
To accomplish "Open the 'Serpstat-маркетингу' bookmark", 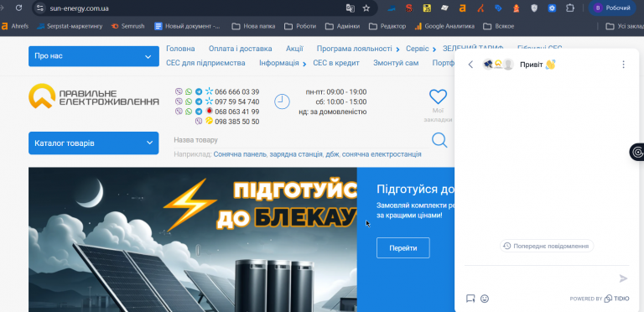I will tap(70, 26).
